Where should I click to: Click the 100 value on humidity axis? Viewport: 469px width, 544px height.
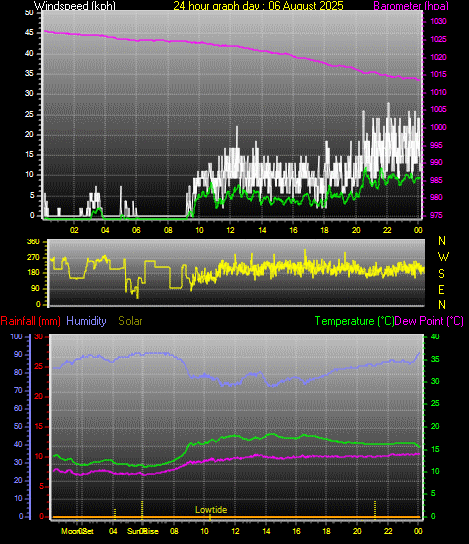17,337
